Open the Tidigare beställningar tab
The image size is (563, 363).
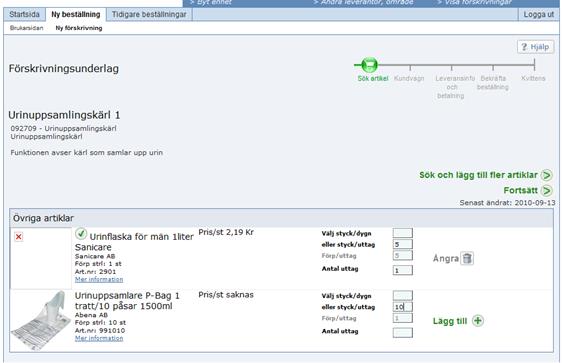pos(149,14)
